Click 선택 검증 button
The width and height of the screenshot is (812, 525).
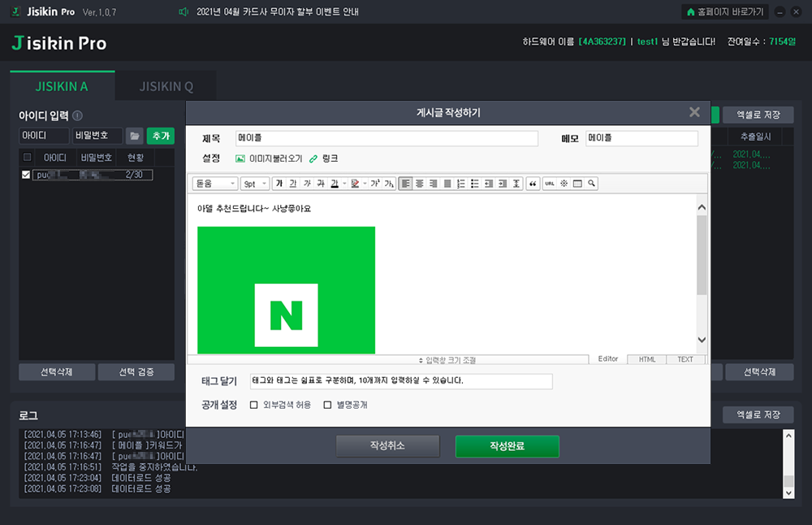coord(136,372)
